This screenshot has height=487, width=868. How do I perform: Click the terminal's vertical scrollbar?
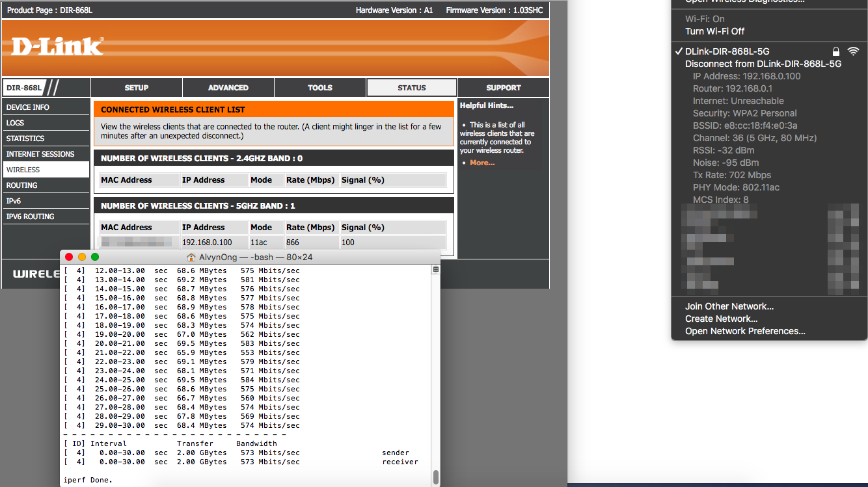[436, 477]
